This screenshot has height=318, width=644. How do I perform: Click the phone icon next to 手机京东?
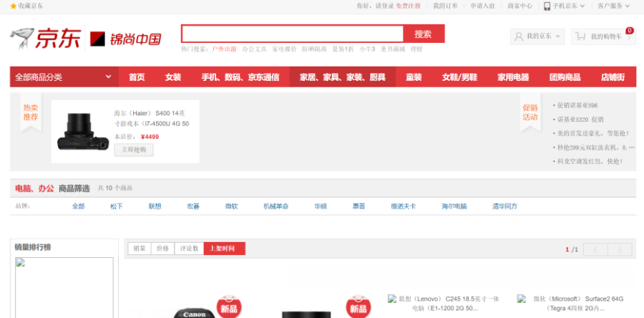(x=547, y=6)
